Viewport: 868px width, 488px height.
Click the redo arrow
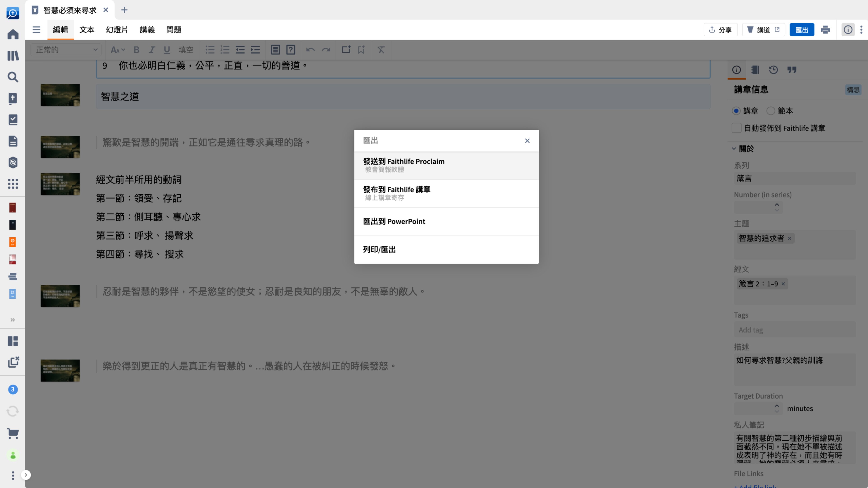(x=326, y=50)
